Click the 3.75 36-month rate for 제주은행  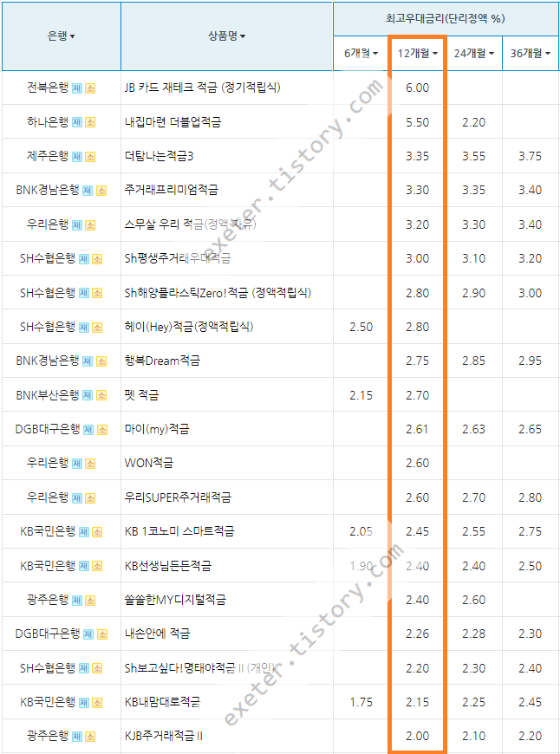tap(531, 157)
